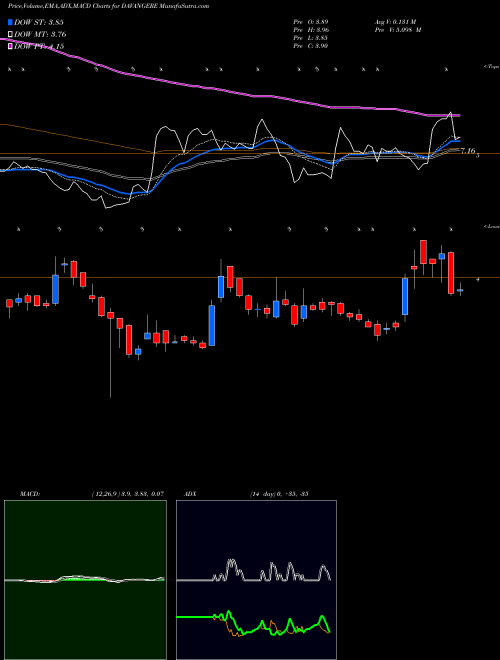Click the blue DOW ST legend square

pyautogui.click(x=10, y=22)
